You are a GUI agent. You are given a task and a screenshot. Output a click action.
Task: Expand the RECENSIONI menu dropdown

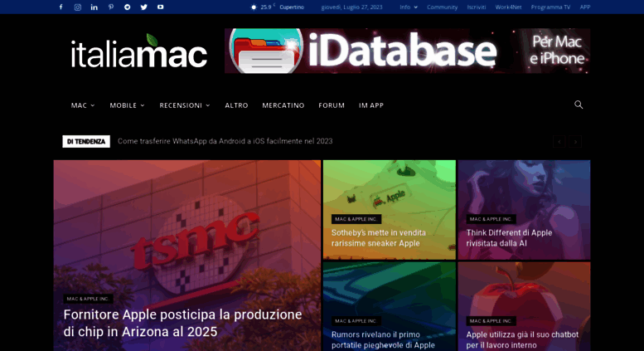coord(185,105)
